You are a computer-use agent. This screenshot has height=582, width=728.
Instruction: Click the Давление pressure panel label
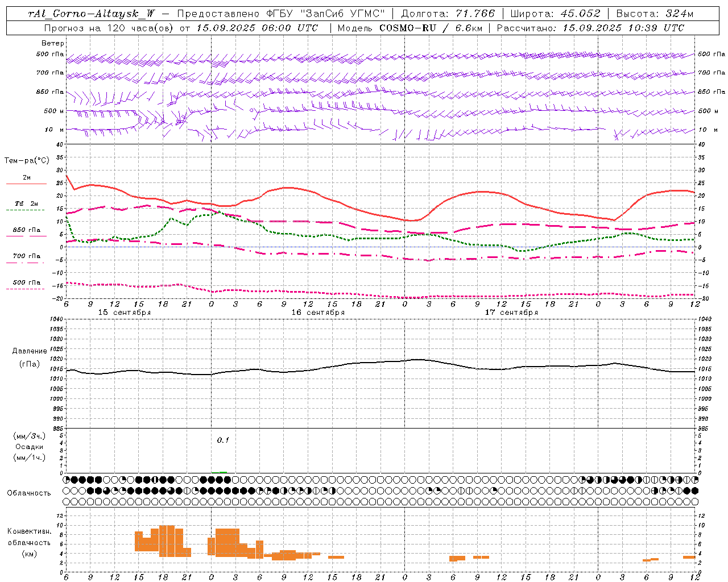click(30, 351)
